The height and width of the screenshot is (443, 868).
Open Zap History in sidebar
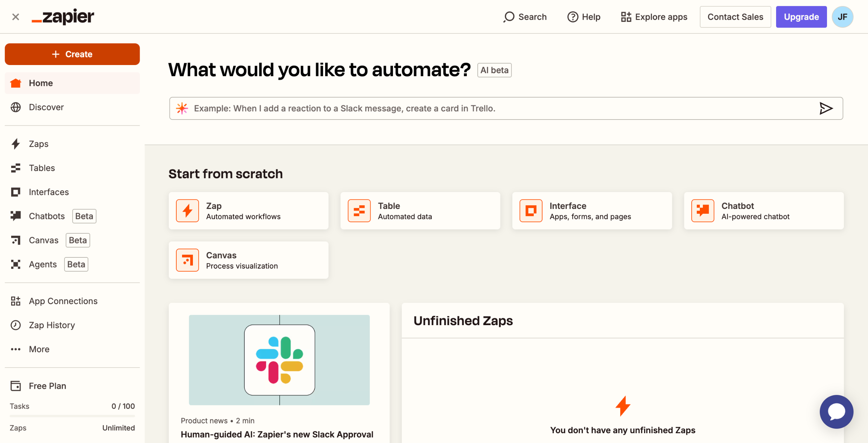click(52, 325)
